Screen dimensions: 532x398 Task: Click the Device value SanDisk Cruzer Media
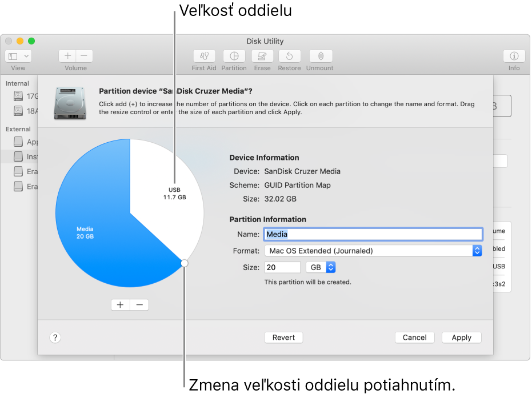pos(302,171)
